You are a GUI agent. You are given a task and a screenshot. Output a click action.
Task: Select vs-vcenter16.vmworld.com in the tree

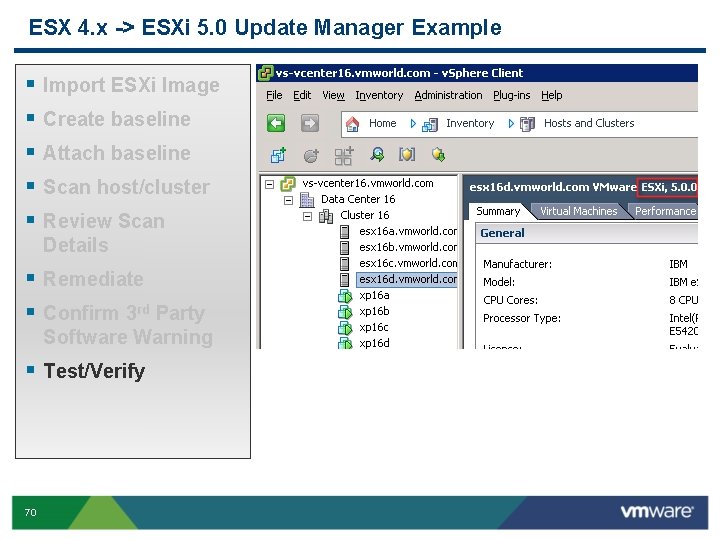[368, 184]
